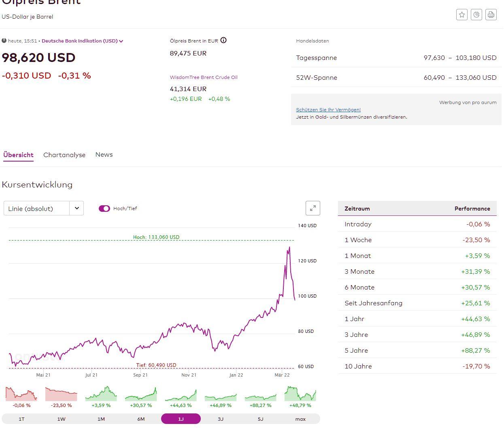504x428 pixels.
Task: Expand the chart to fullscreen
Action: [x=313, y=208]
